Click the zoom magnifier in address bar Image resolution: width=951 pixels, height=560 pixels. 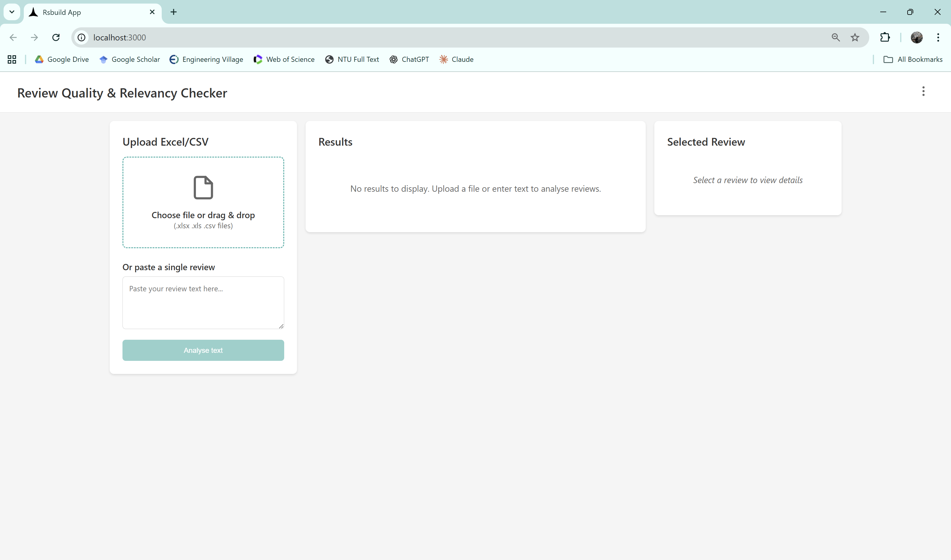(x=836, y=37)
